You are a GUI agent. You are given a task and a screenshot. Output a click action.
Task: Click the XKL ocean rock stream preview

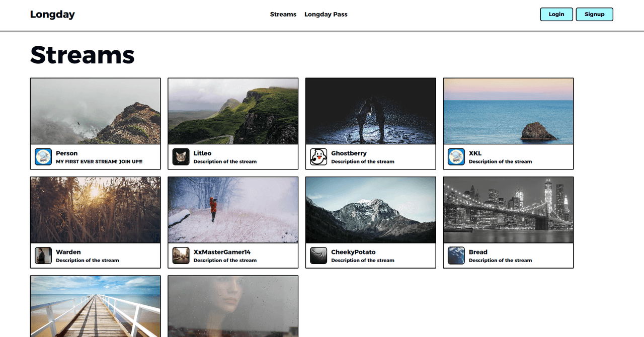point(508,111)
